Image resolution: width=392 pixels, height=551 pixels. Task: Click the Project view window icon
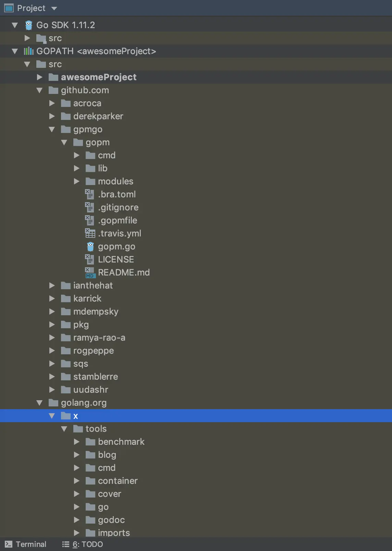(9, 8)
